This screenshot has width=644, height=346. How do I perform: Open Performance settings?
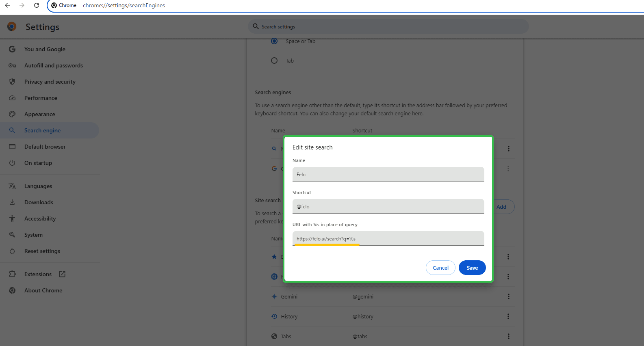coord(41,98)
